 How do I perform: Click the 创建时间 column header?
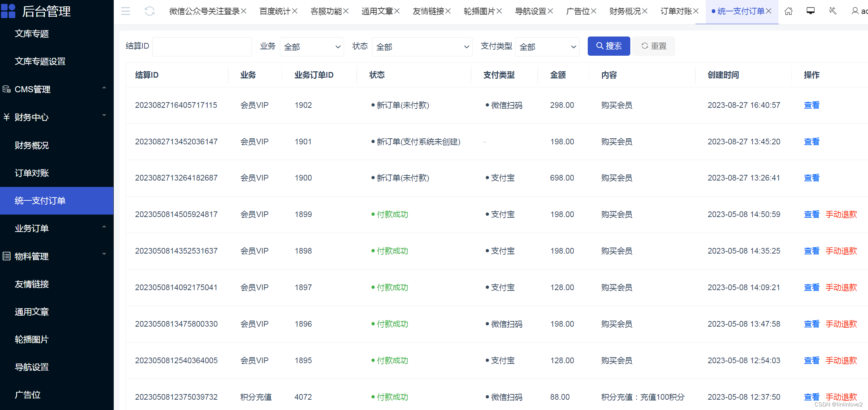coord(723,75)
